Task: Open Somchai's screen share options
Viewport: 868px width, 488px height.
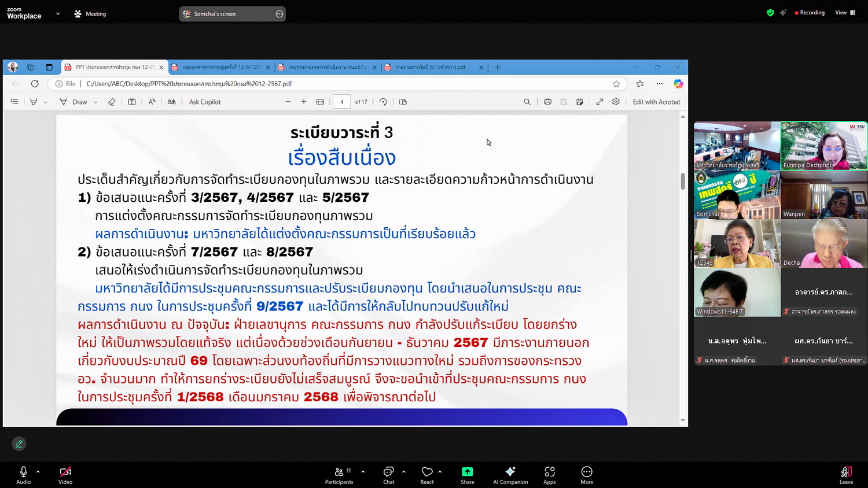Action: click(x=279, y=14)
